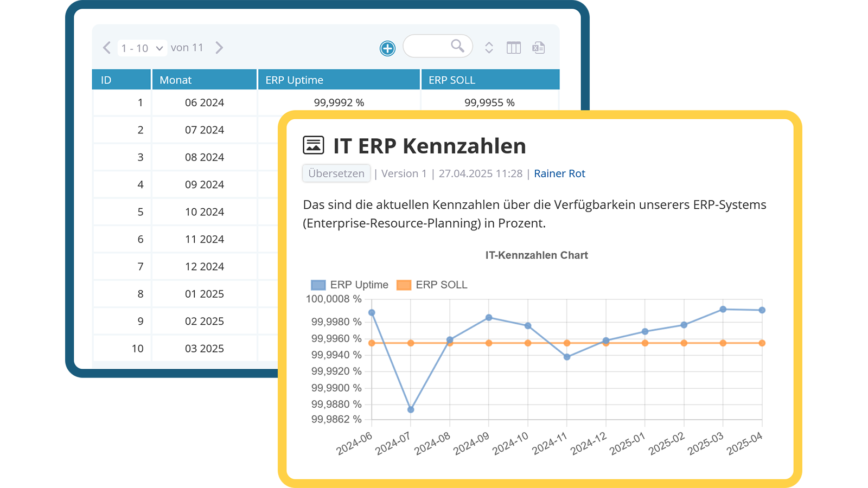Screen dimensions: 868x488
Task: Click the 2024-07 uptime data point
Action: 411,410
